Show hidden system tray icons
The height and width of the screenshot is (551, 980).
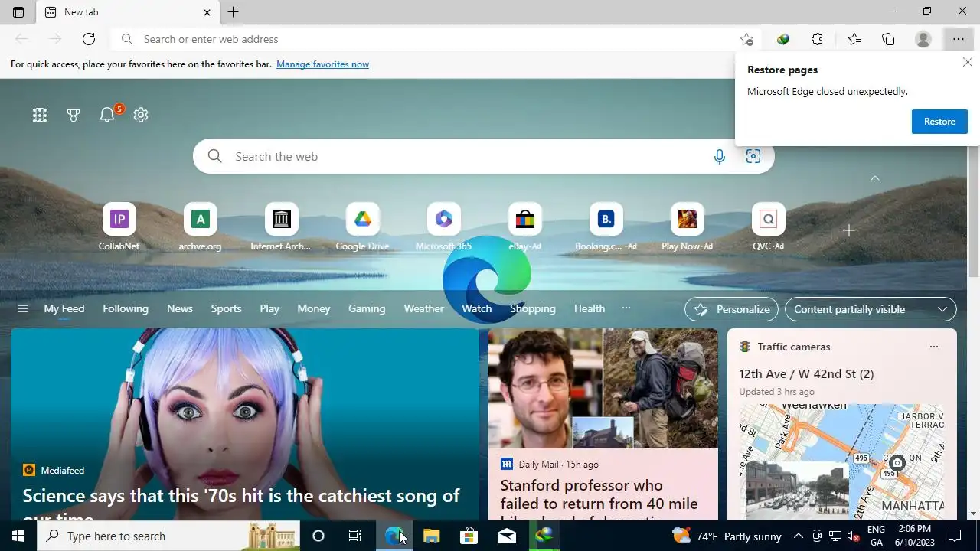[x=798, y=536]
